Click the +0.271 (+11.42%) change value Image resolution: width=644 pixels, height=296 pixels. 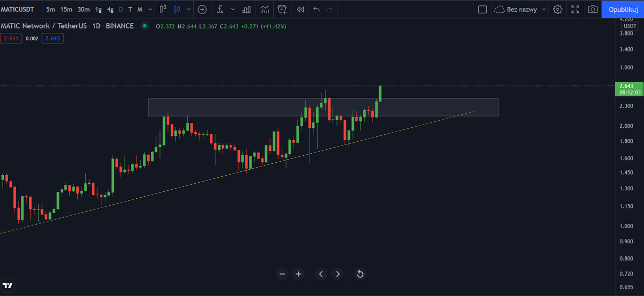264,26
